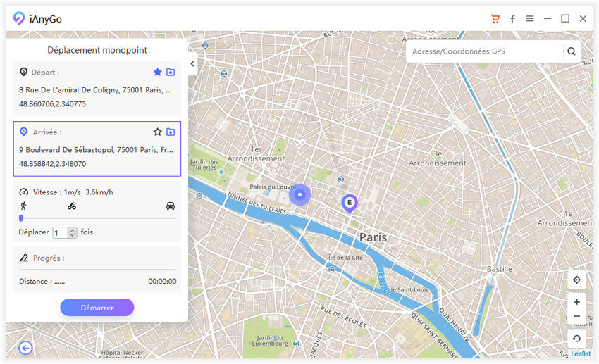Click the Arrivée location pin icon
Screen dimensions: 599x364
[x=24, y=132]
